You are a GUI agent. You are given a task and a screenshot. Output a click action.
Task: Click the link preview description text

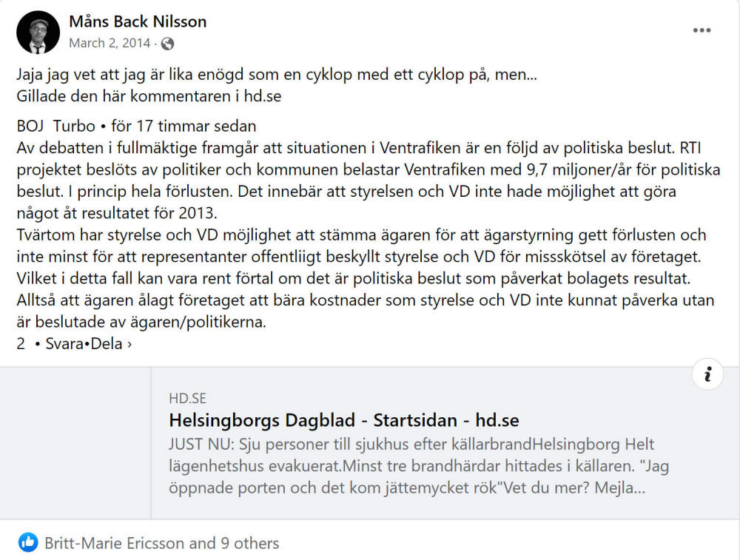coord(419,465)
